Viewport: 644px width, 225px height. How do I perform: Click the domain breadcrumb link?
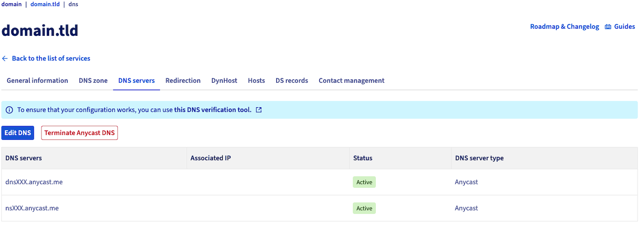tap(11, 4)
